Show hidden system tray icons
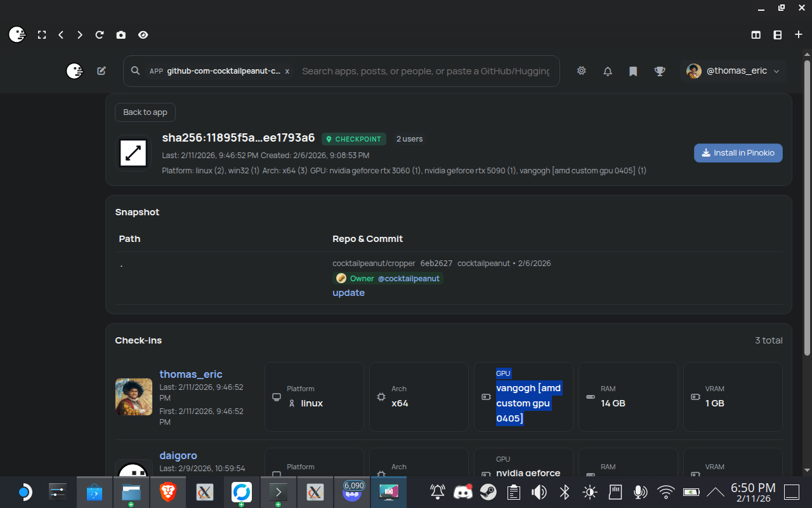This screenshot has width=812, height=508. point(715,492)
